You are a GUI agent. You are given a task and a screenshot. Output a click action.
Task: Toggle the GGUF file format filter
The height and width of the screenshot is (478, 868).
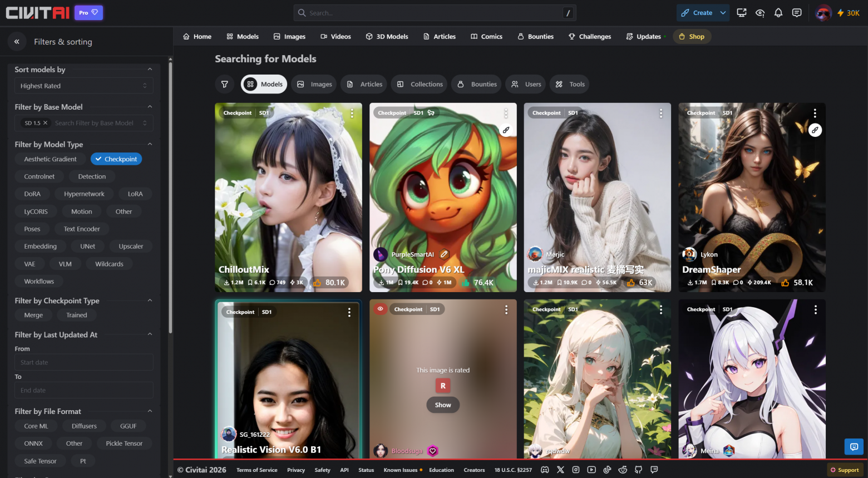(128, 426)
